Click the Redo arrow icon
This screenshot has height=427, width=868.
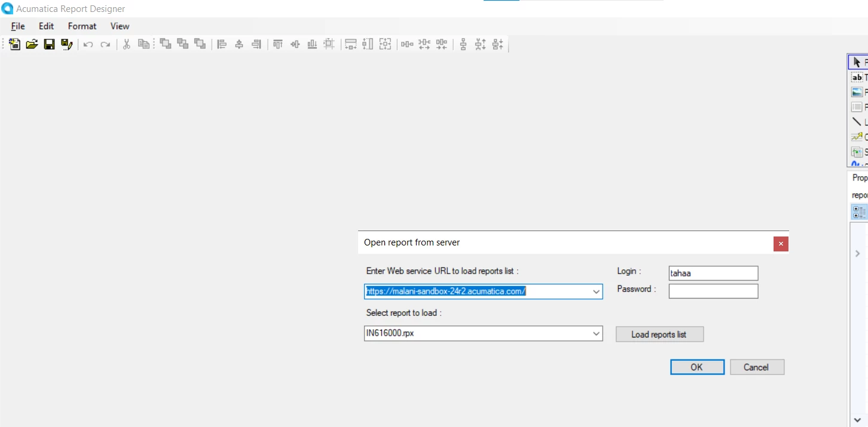click(105, 44)
